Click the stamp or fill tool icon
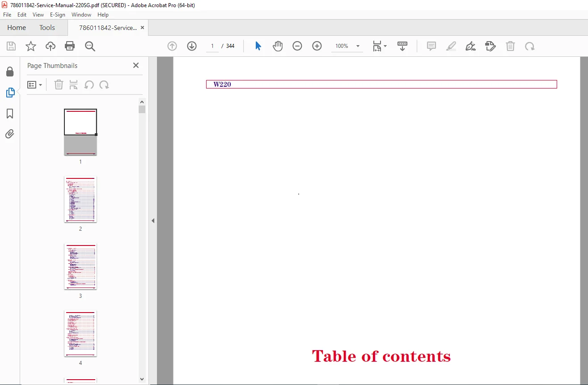This screenshot has height=385, width=588. pyautogui.click(x=491, y=46)
